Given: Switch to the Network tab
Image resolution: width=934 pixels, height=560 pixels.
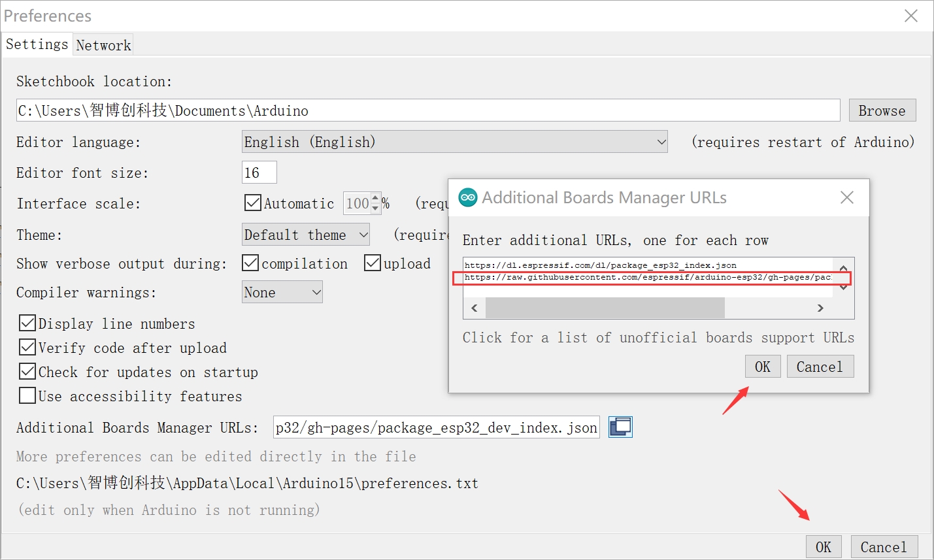Looking at the screenshot, I should pyautogui.click(x=103, y=45).
